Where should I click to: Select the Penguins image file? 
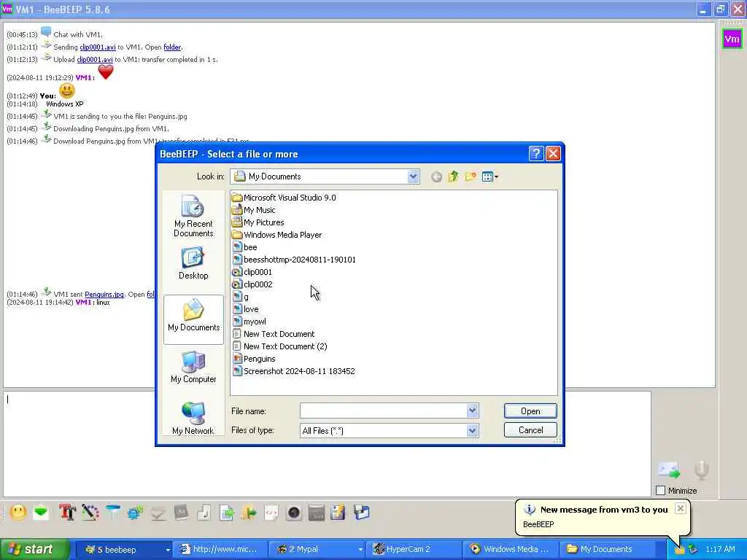click(254, 359)
